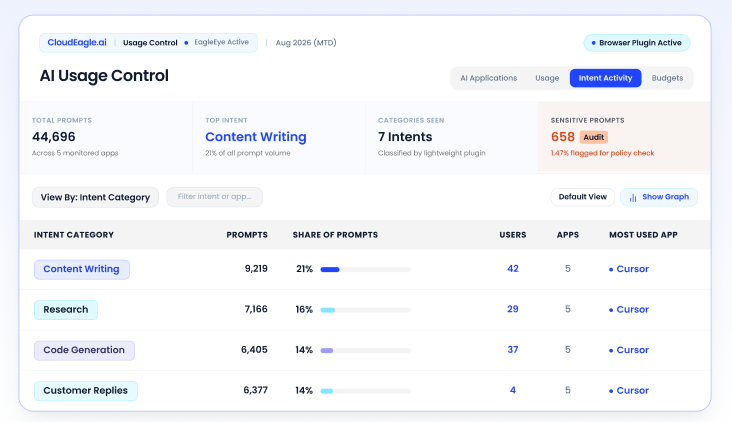Click the 37 users count for Code Generation
Screen dimensions: 732x422
tap(513, 350)
